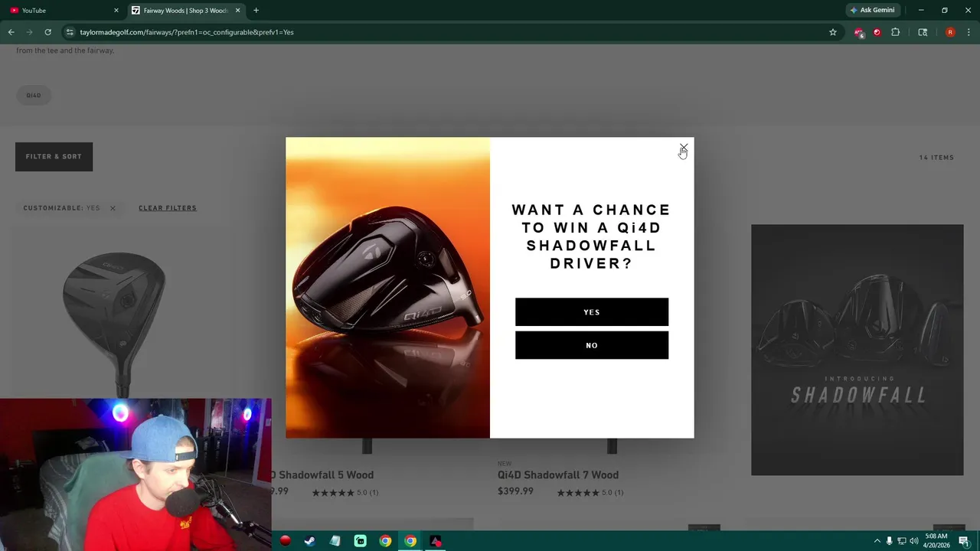980x551 pixels.
Task: Launch Steam from the taskbar
Action: (x=309, y=541)
